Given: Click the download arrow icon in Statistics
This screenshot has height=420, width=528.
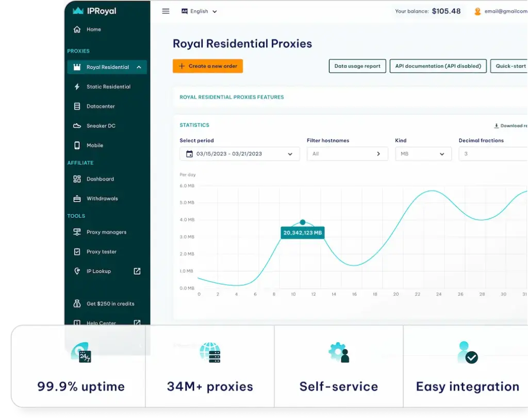Looking at the screenshot, I should pos(497,126).
